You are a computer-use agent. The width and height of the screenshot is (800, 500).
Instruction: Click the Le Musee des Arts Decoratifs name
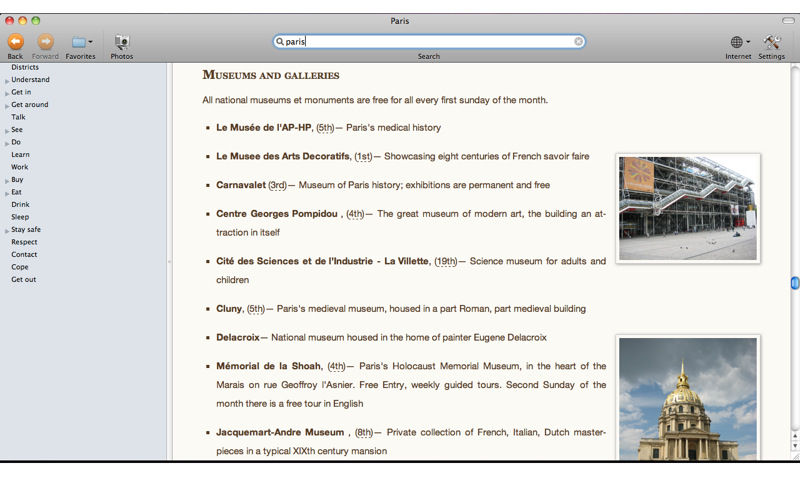point(283,156)
